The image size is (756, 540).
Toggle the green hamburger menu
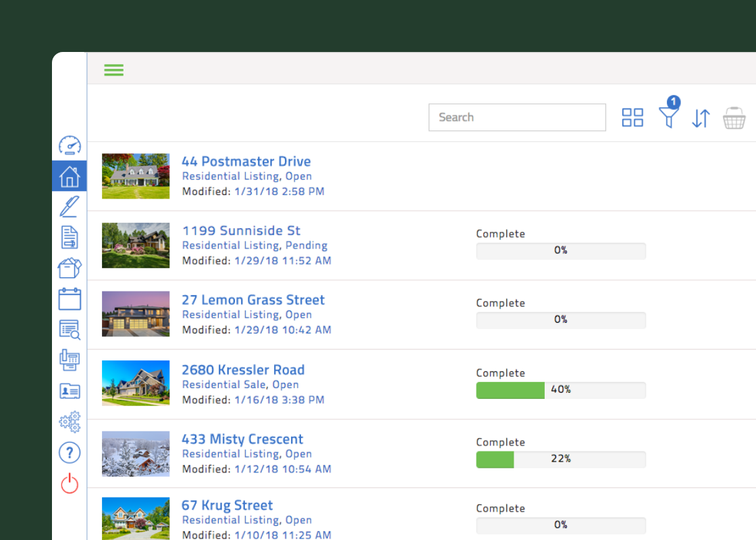114,70
